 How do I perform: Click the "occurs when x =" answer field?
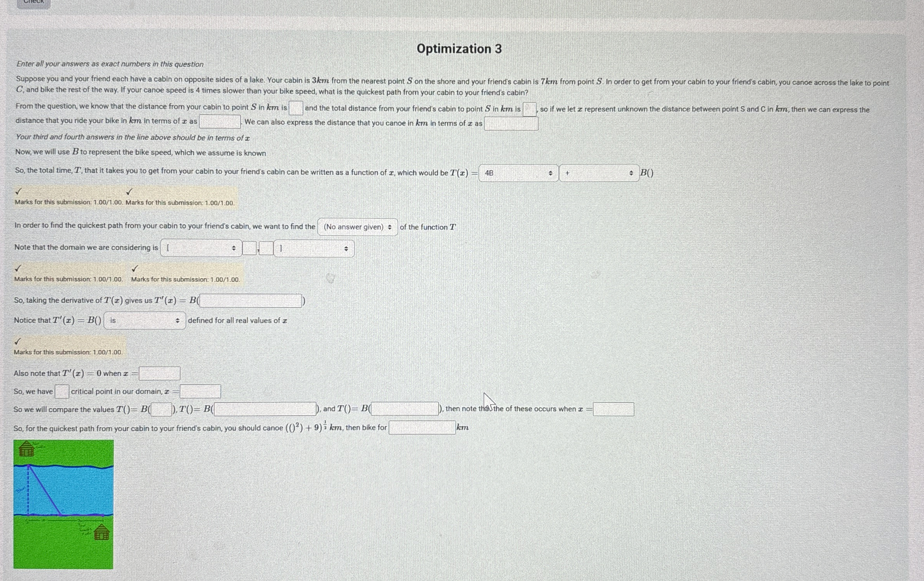coord(613,409)
